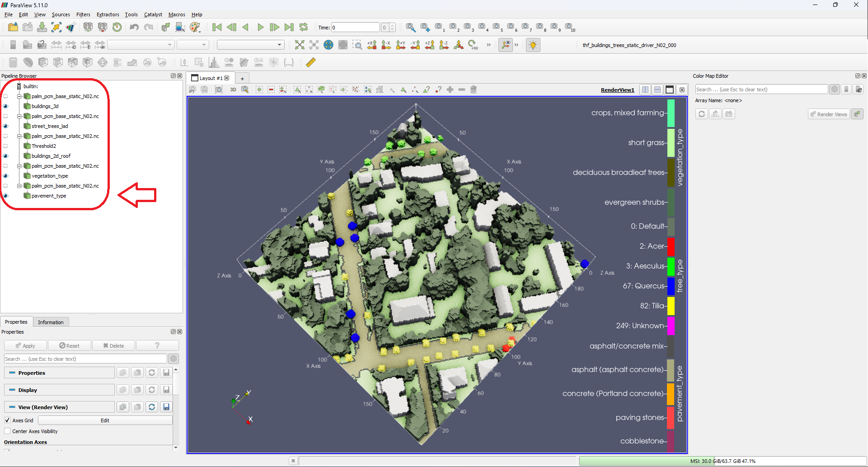Click the trash icon in view toolbar
Screen dimensions: 868x467
click(474, 90)
